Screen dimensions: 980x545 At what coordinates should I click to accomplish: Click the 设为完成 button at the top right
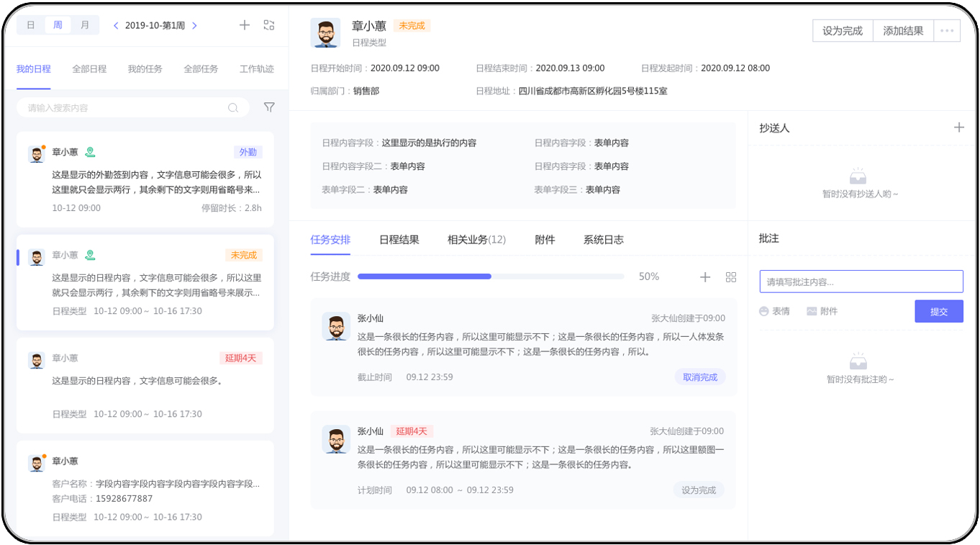tap(843, 31)
